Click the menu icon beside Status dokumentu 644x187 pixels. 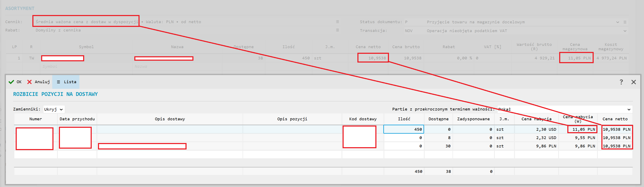pyautogui.click(x=625, y=22)
